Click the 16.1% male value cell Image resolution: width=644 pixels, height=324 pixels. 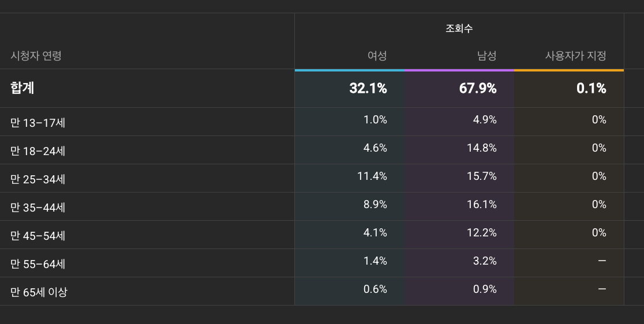click(481, 204)
